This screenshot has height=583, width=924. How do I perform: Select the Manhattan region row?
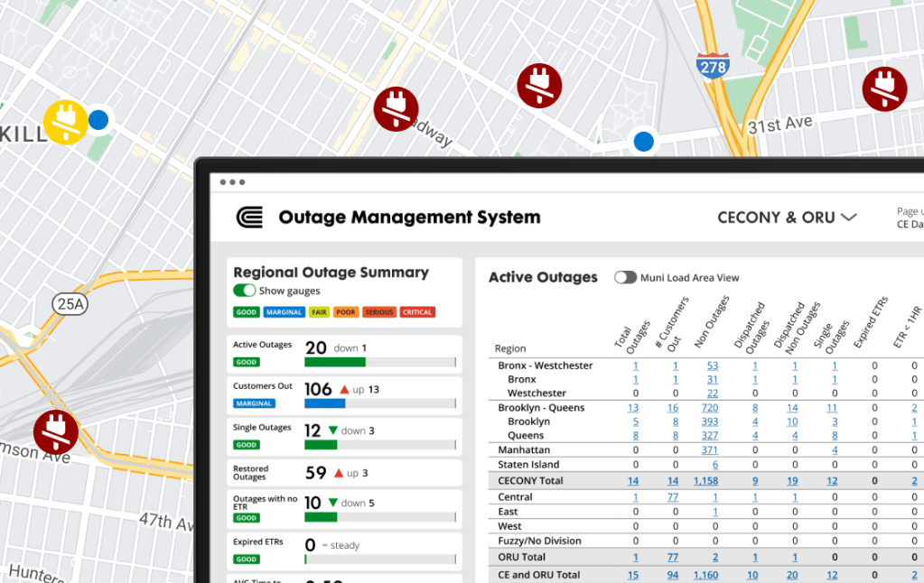click(524, 449)
